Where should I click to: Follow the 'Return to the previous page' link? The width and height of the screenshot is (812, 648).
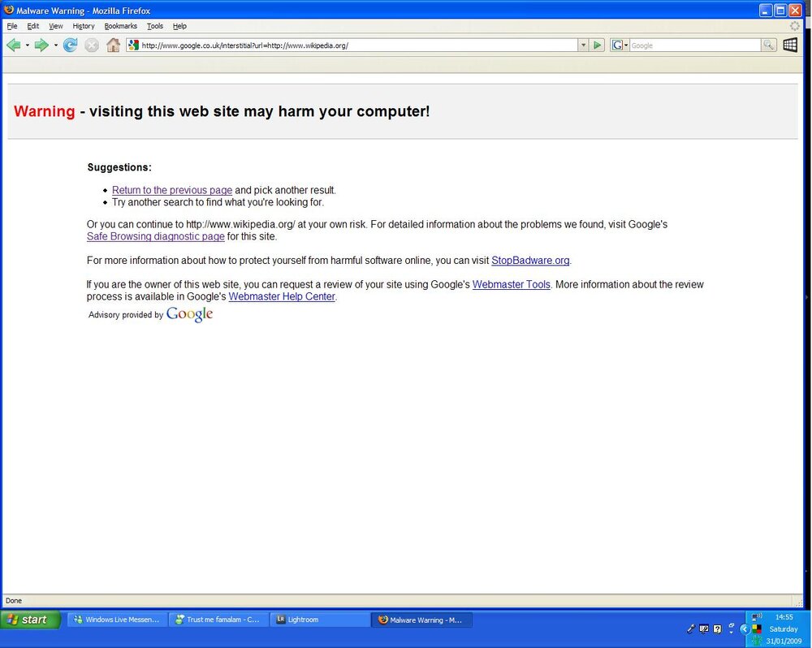tap(172, 190)
